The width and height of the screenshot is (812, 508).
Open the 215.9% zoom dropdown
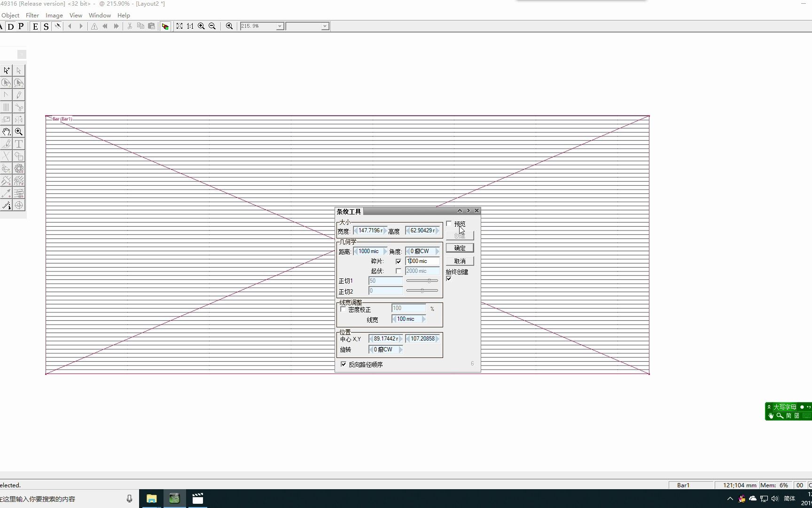[280, 26]
